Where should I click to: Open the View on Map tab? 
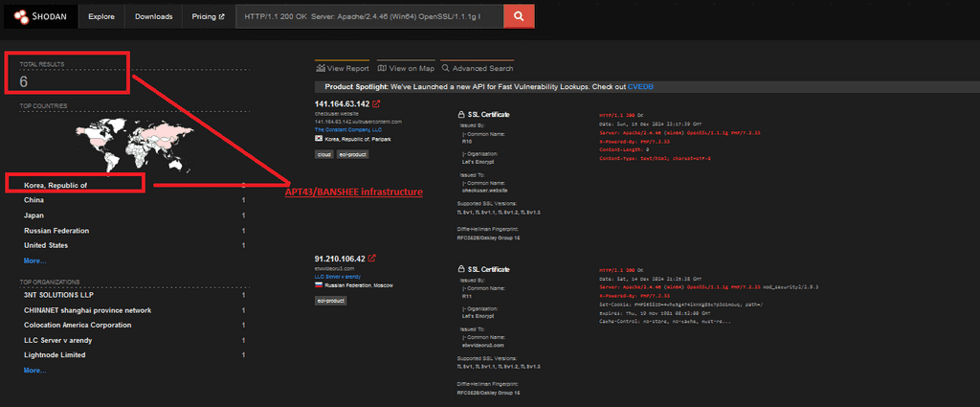coord(406,68)
